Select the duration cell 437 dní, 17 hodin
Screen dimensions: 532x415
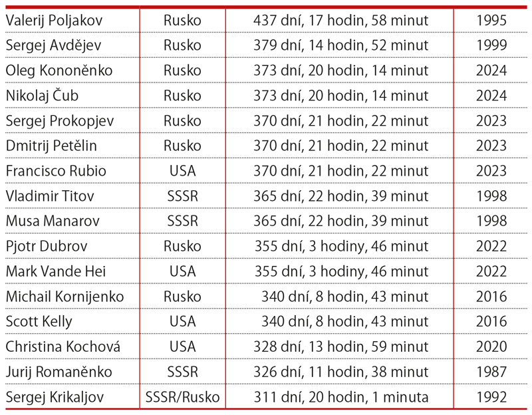pos(340,21)
